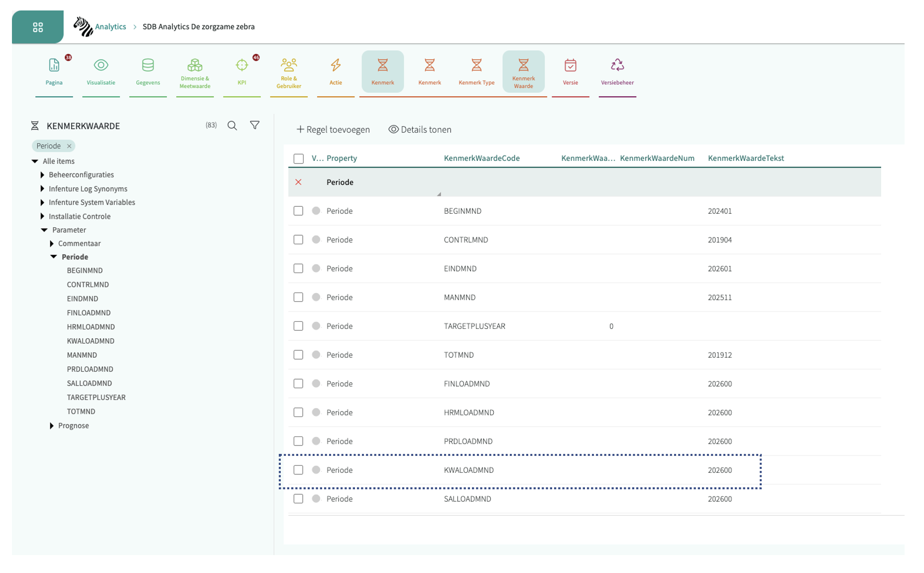Check the BEGINMND row checkbox
Image resolution: width=924 pixels, height=573 pixels.
tap(298, 211)
